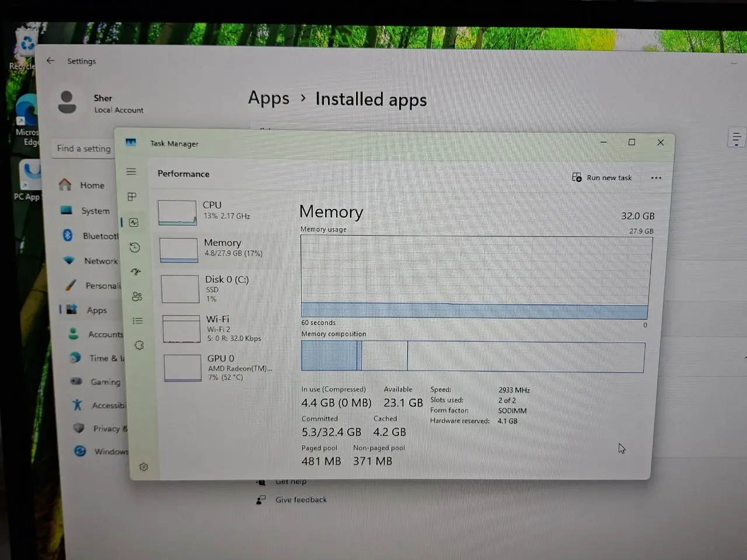The image size is (747, 560).
Task: Open the three-dots more options menu
Action: (656, 178)
